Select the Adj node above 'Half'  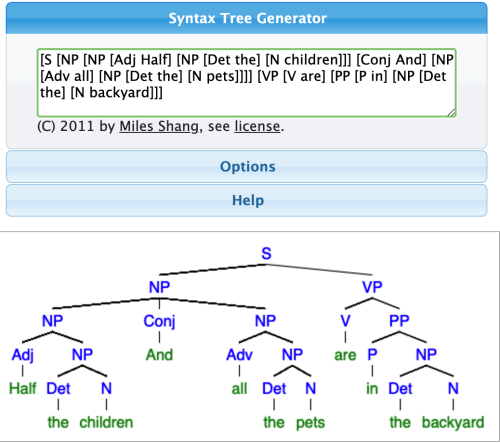[23, 355]
